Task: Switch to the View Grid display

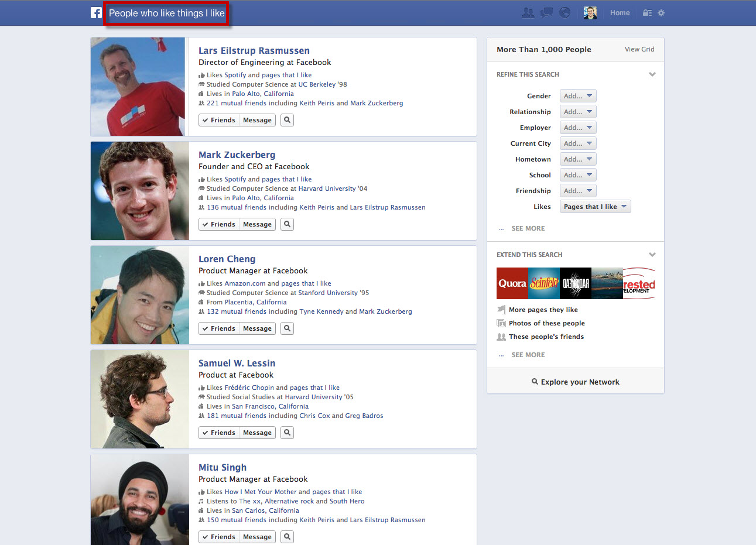Action: coord(639,49)
